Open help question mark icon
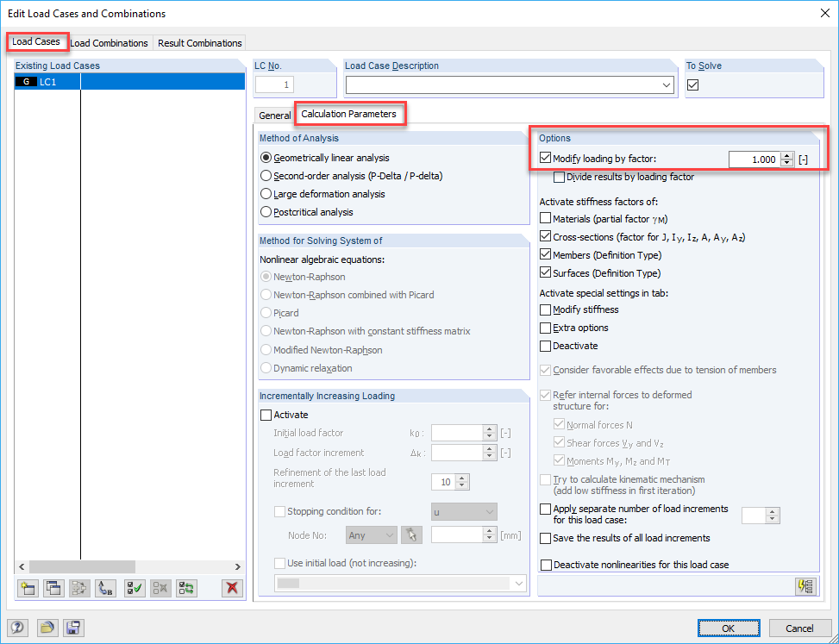The image size is (839, 644). pos(17,628)
